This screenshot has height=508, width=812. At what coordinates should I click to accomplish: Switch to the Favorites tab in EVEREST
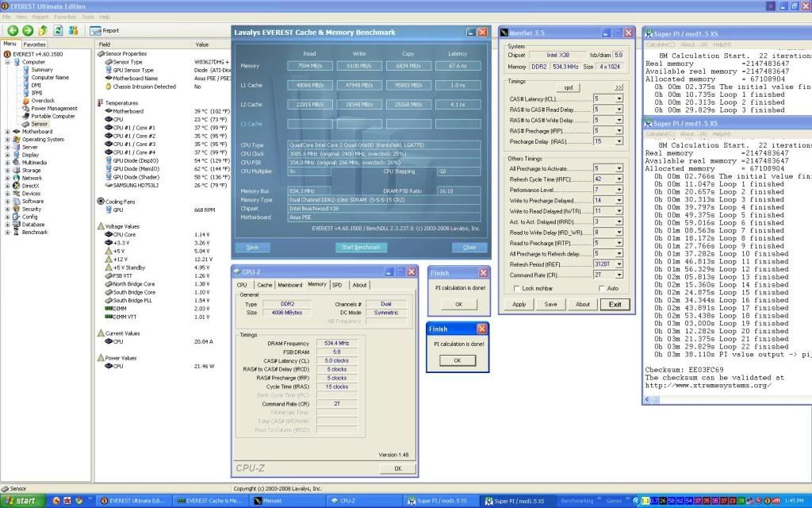[x=34, y=44]
